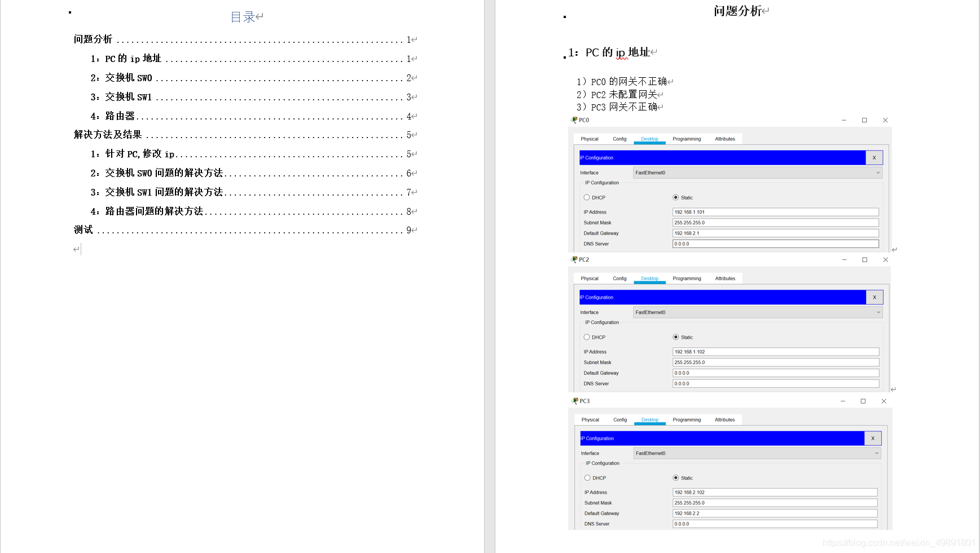This screenshot has width=980, height=553.
Task: Click the '目录' title heading
Action: (243, 17)
